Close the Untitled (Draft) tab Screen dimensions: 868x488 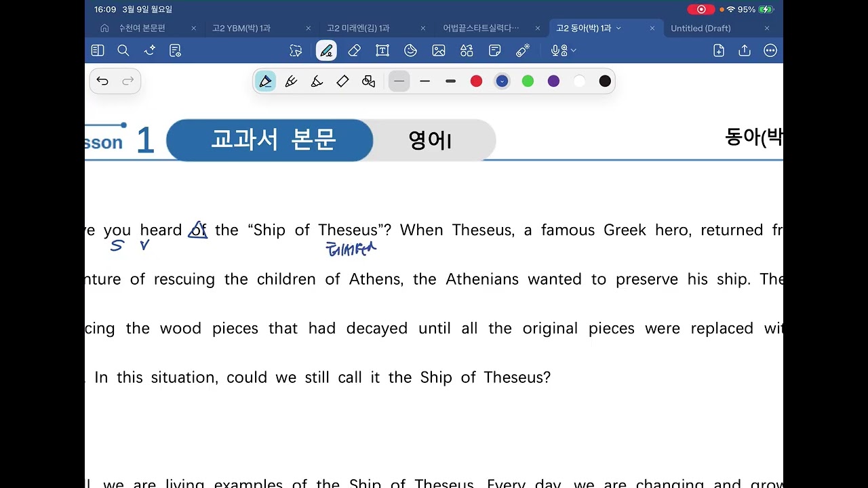click(767, 28)
